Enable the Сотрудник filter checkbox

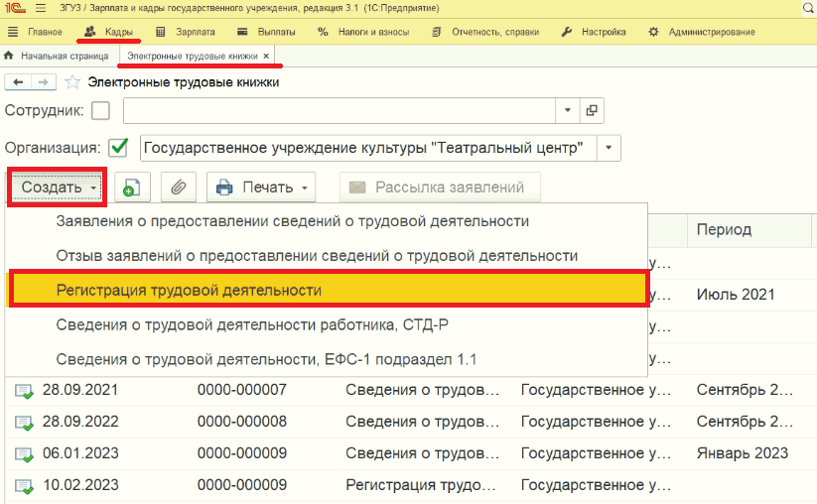point(100,110)
